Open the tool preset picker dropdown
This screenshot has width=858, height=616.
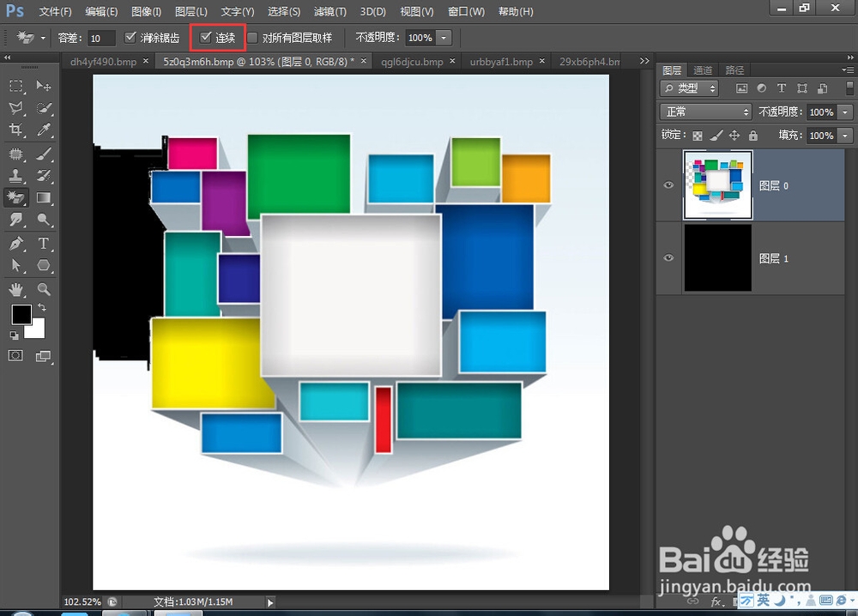43,38
